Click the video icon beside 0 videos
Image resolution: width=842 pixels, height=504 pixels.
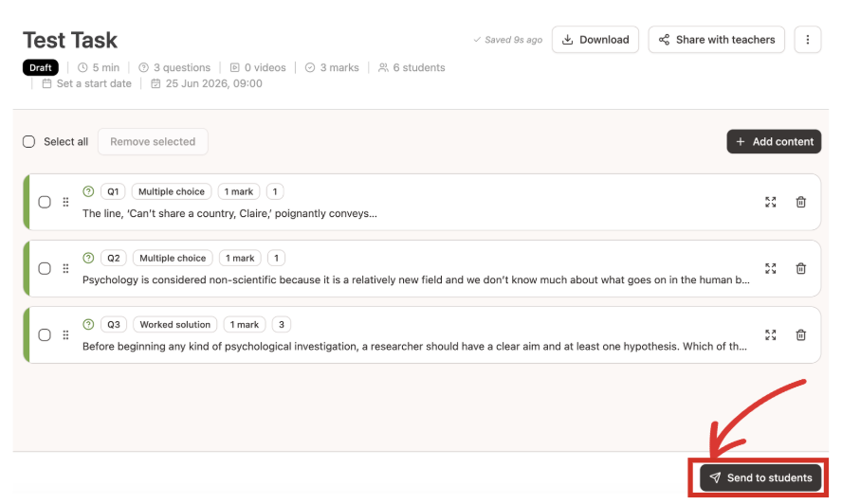[x=234, y=67]
